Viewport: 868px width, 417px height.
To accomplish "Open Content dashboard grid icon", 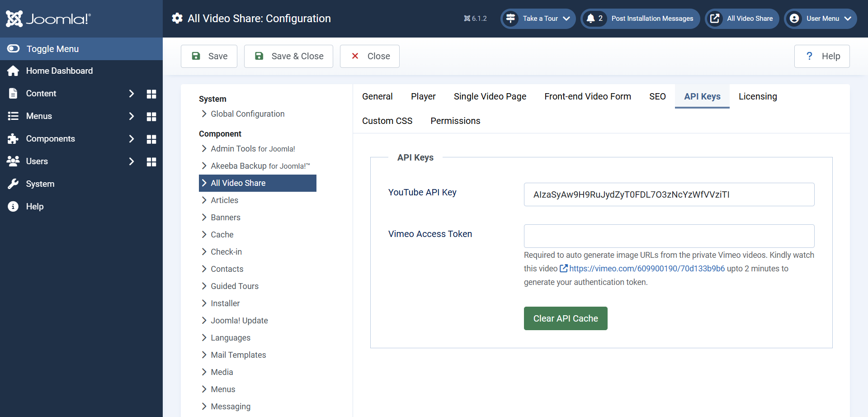I will tap(151, 94).
